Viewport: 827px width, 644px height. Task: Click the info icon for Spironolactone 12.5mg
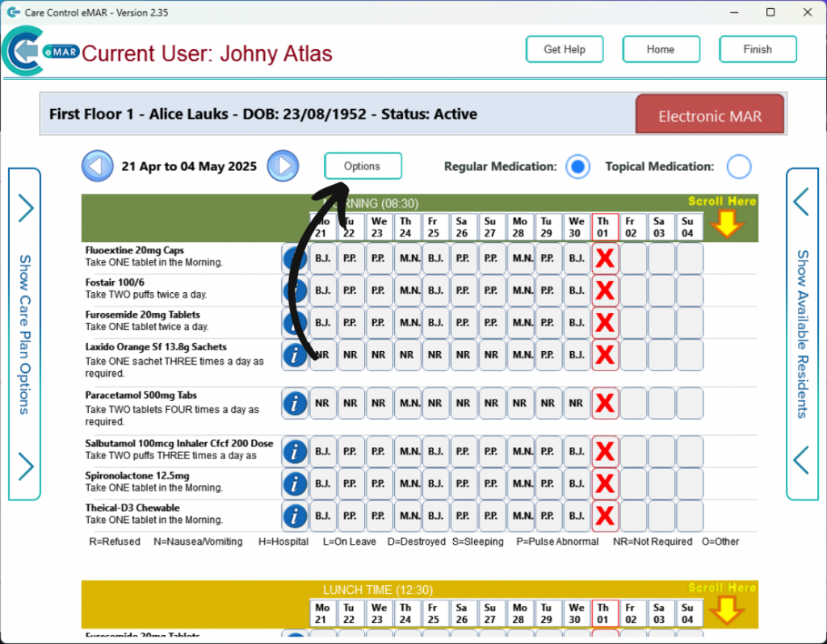pyautogui.click(x=294, y=483)
